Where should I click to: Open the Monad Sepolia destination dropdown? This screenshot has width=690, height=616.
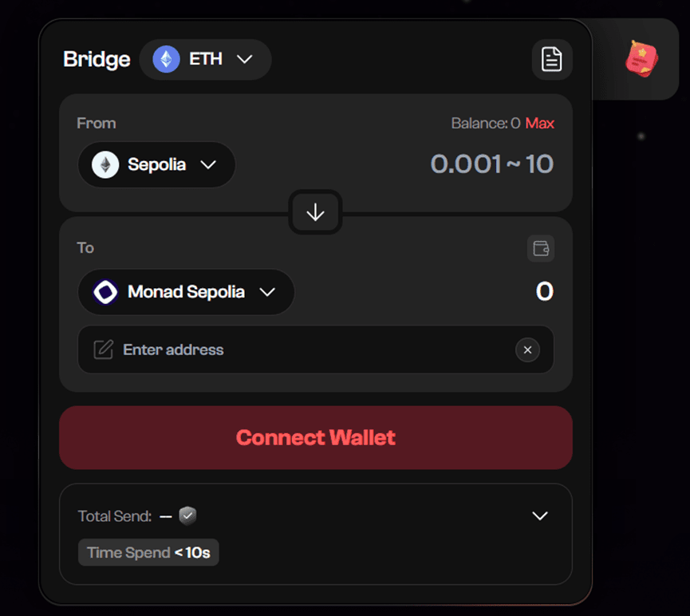[x=186, y=291]
